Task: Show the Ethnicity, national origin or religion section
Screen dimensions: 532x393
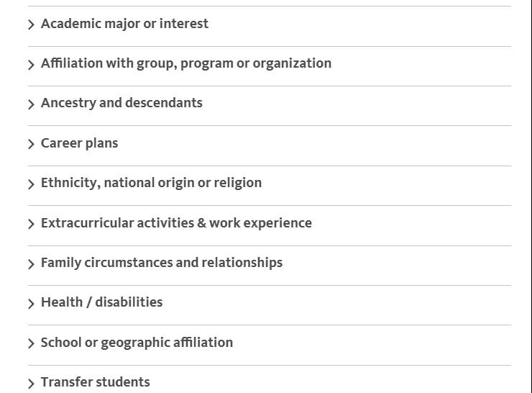Action: pyautogui.click(x=151, y=183)
